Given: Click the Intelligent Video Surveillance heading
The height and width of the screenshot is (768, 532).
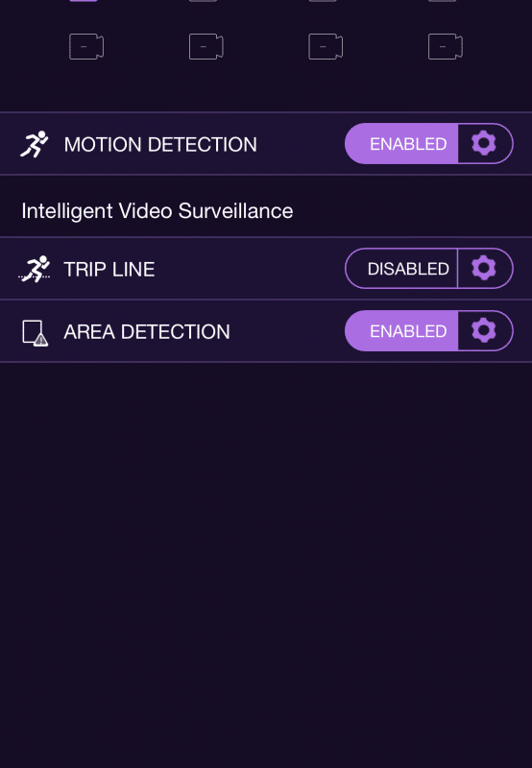Looking at the screenshot, I should [157, 211].
